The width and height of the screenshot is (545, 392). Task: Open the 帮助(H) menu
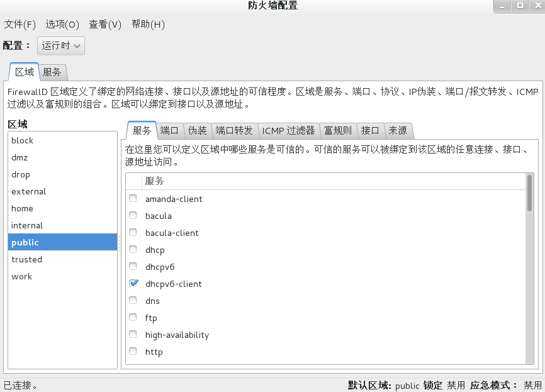148,25
